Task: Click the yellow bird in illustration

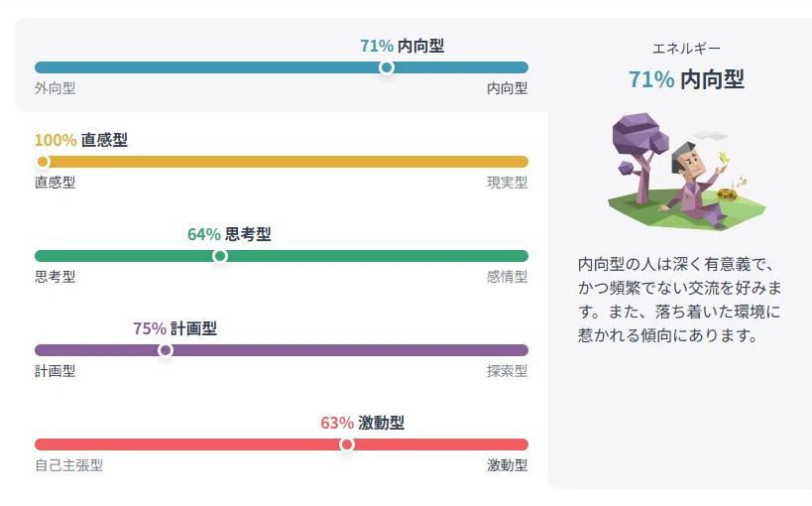Action: pos(724,158)
